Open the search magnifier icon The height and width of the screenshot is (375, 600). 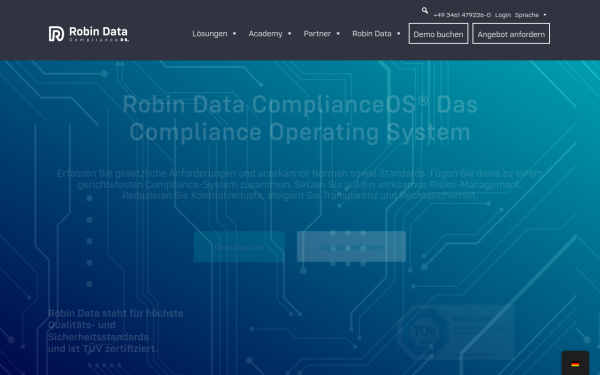425,11
